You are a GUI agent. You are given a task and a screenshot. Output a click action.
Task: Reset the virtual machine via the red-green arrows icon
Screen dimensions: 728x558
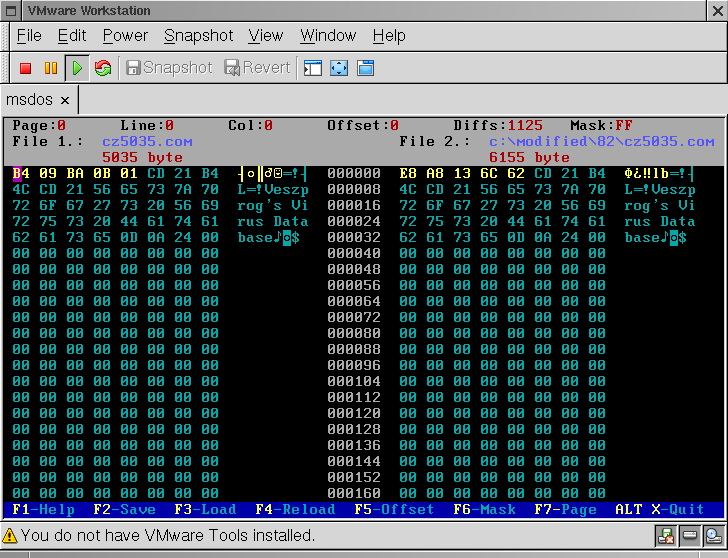tap(103, 68)
